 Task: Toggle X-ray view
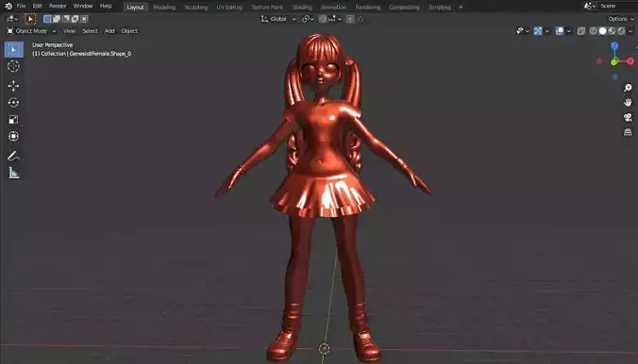[x=581, y=31]
